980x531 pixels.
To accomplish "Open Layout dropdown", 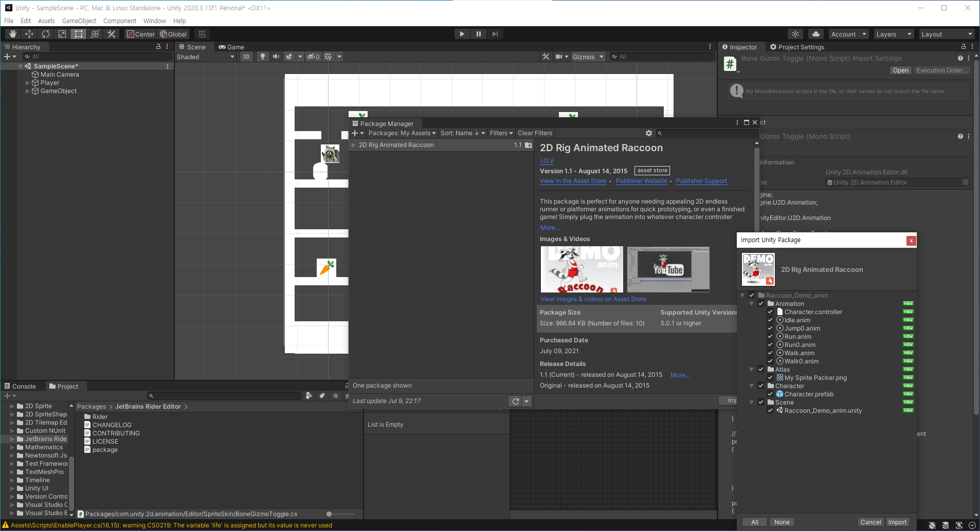I will coord(947,34).
